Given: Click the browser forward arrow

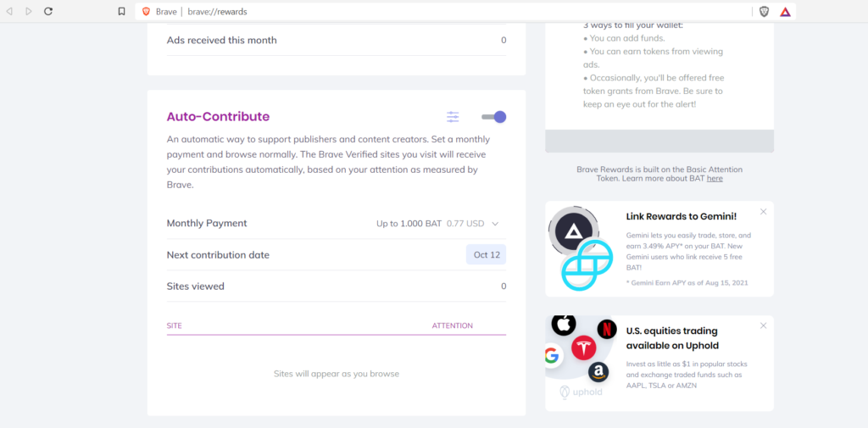Looking at the screenshot, I should coord(29,11).
